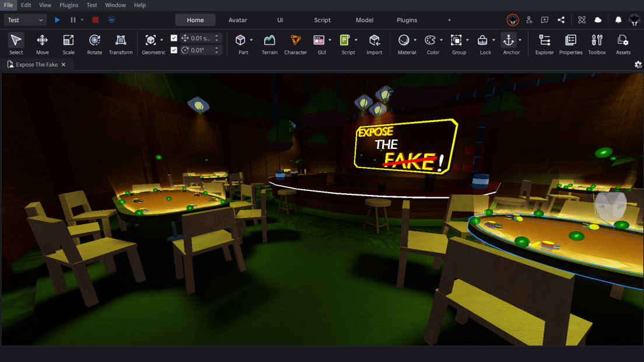Switch to the UI tab
The width and height of the screenshot is (644, 362).
coord(280,20)
